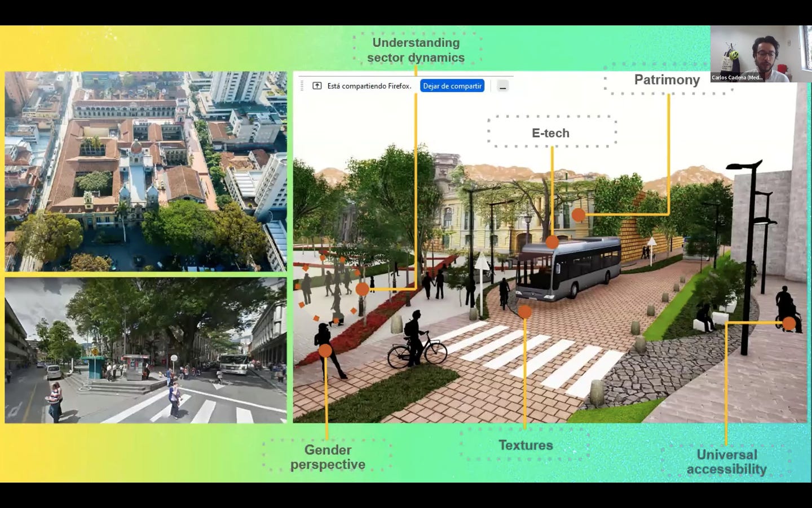
Task: Click the 'Carlos Cadena (Med...' name label
Action: (738, 77)
